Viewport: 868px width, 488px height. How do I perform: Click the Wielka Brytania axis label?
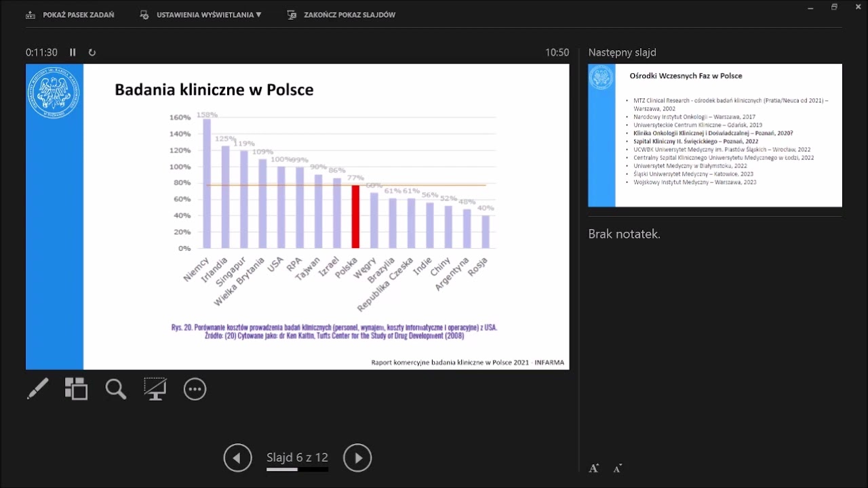pyautogui.click(x=239, y=282)
